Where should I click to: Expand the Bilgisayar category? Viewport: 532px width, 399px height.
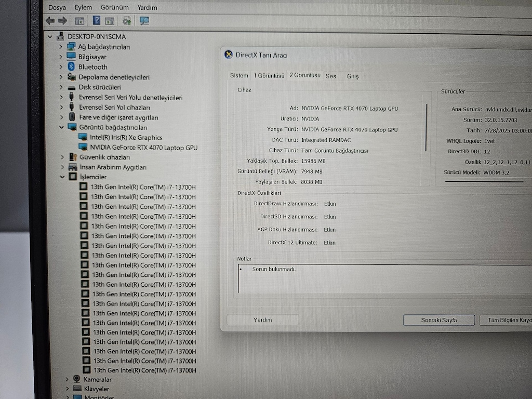pos(60,57)
